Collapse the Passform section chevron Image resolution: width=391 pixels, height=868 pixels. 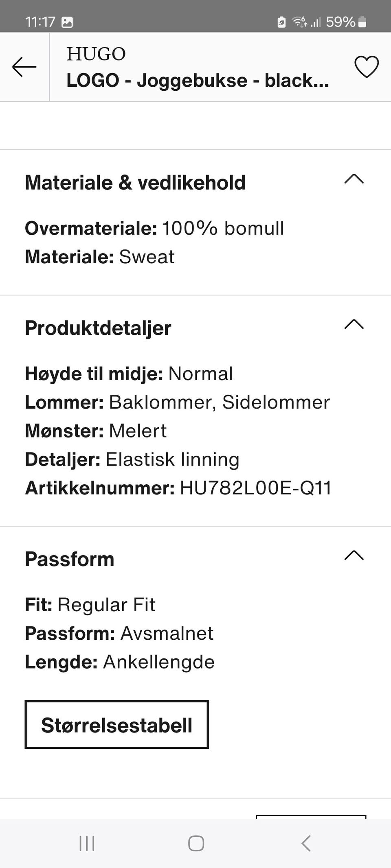click(x=354, y=555)
